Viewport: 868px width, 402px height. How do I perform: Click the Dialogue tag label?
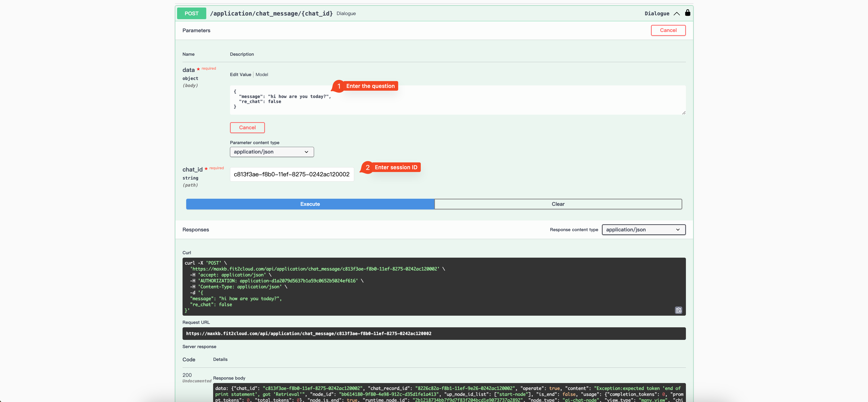pos(657,13)
